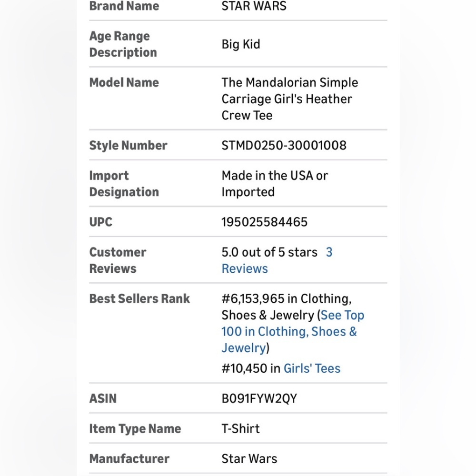
Task: Click the UPC number 195025584465
Action: click(264, 222)
